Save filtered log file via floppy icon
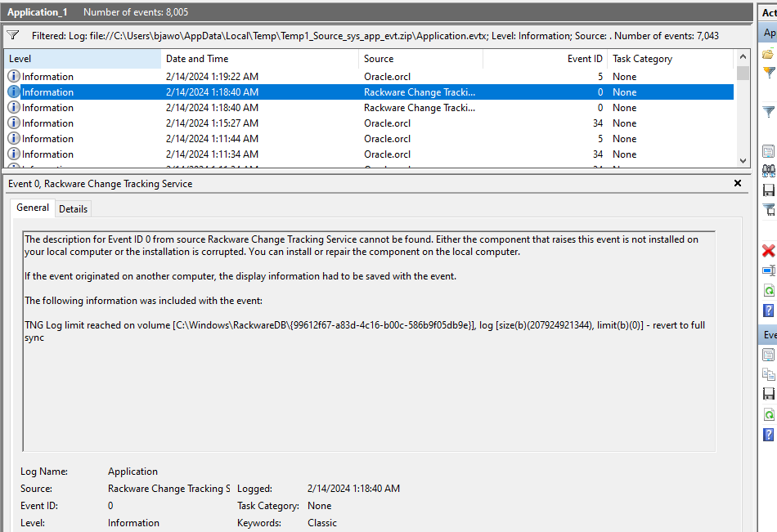This screenshot has height=532, width=777. tap(769, 190)
